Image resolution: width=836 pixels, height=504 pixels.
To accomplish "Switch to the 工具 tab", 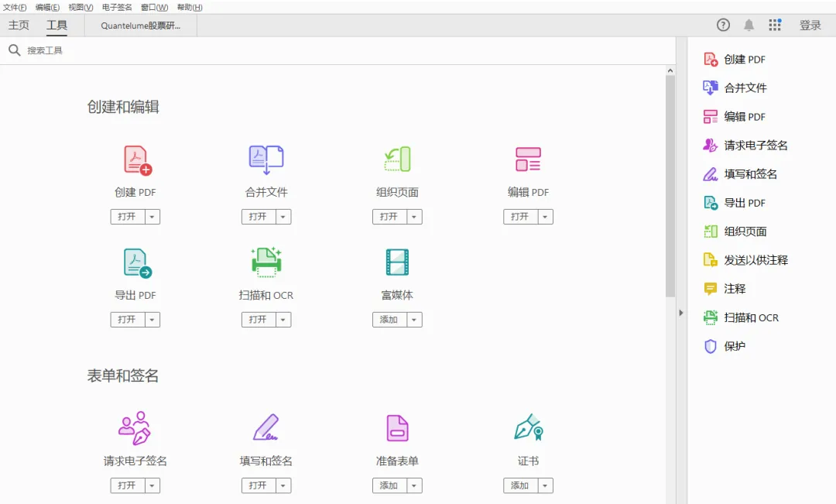I will pyautogui.click(x=57, y=25).
